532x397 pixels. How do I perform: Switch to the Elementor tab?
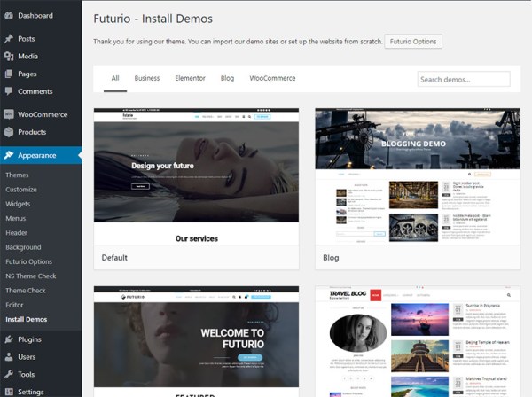point(190,78)
